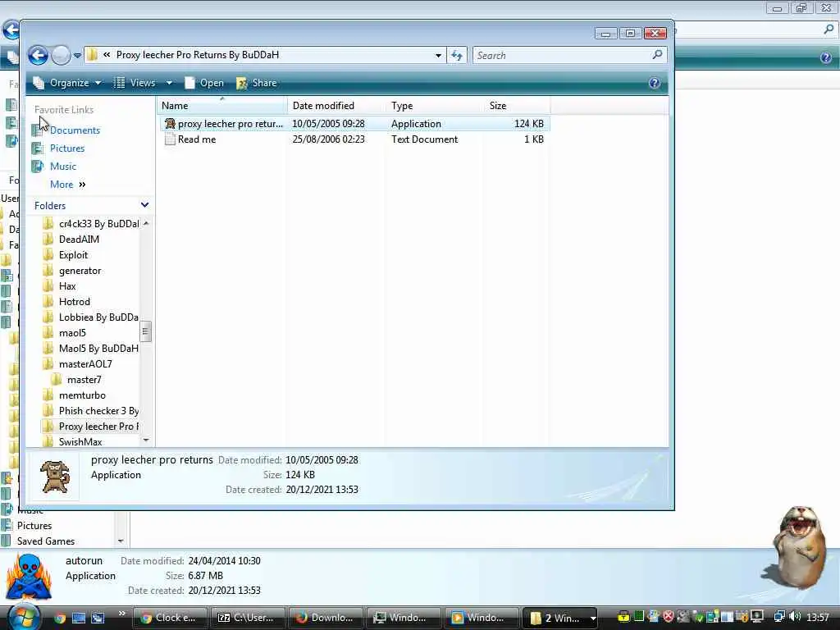Click the folder tree scrollbar thumb
Image resolution: width=840 pixels, height=630 pixels.
click(145, 331)
